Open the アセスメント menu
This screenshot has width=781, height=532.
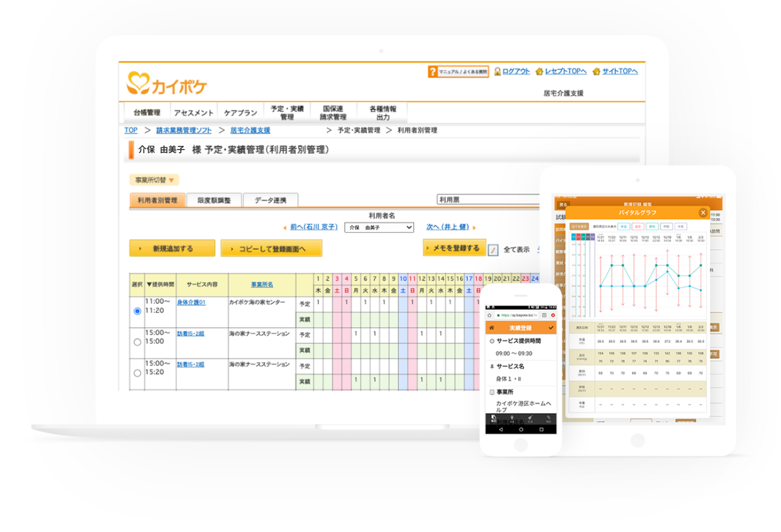(x=193, y=112)
